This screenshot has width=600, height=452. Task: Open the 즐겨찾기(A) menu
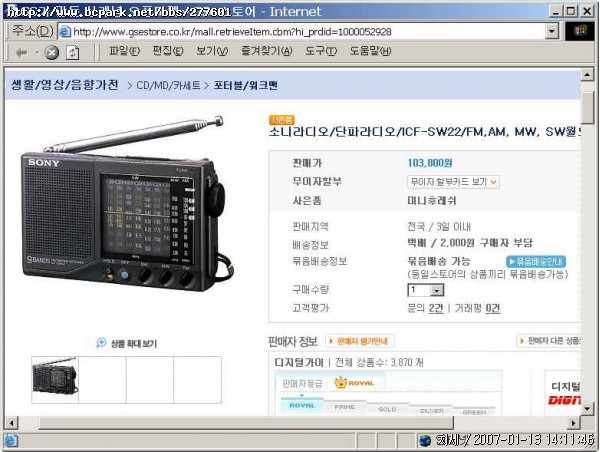266,51
